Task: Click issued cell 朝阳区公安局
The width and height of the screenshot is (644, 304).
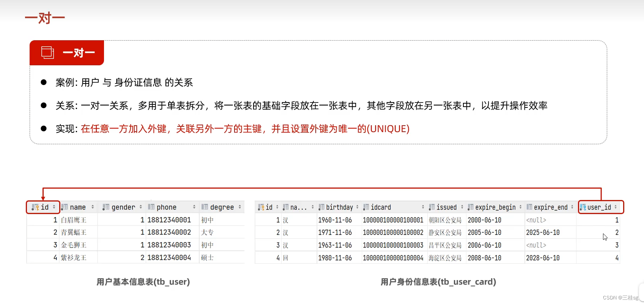Action: coord(445,220)
